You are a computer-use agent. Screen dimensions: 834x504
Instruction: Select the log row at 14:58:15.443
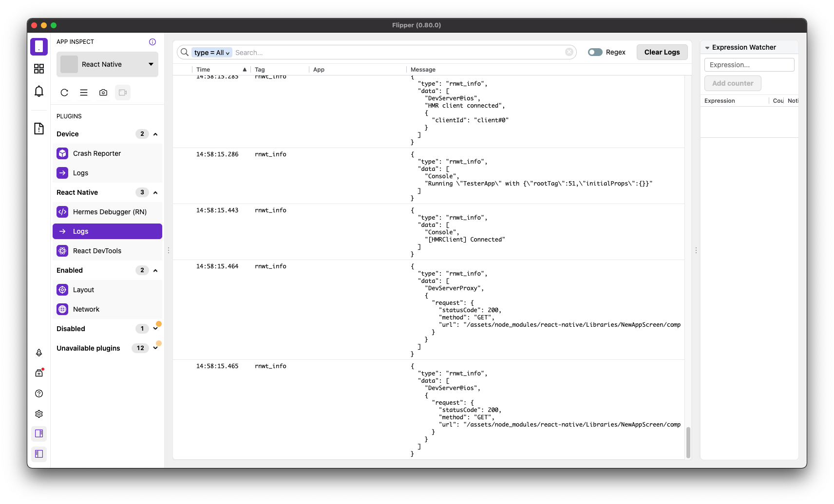(429, 232)
